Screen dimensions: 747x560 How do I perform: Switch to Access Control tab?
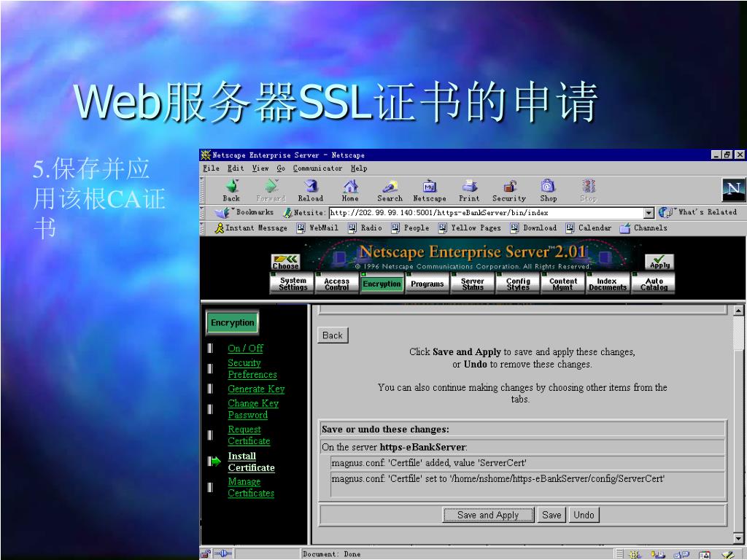point(337,284)
